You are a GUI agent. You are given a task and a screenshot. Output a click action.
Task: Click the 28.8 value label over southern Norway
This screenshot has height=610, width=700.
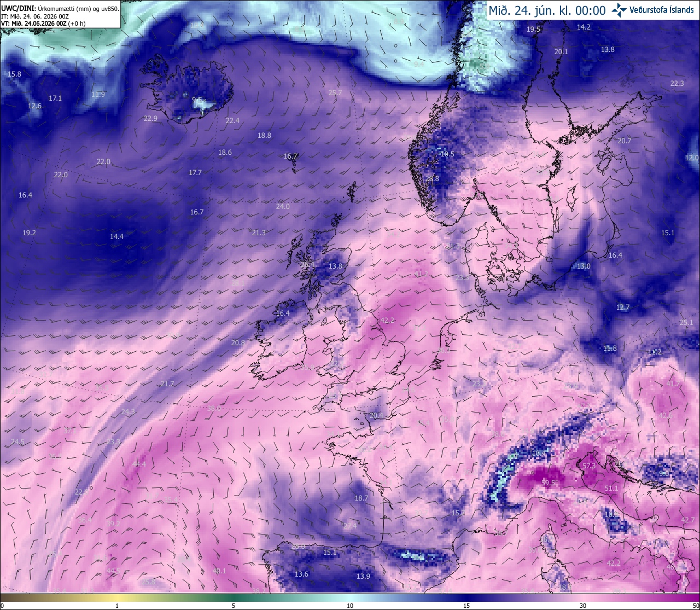pyautogui.click(x=432, y=178)
